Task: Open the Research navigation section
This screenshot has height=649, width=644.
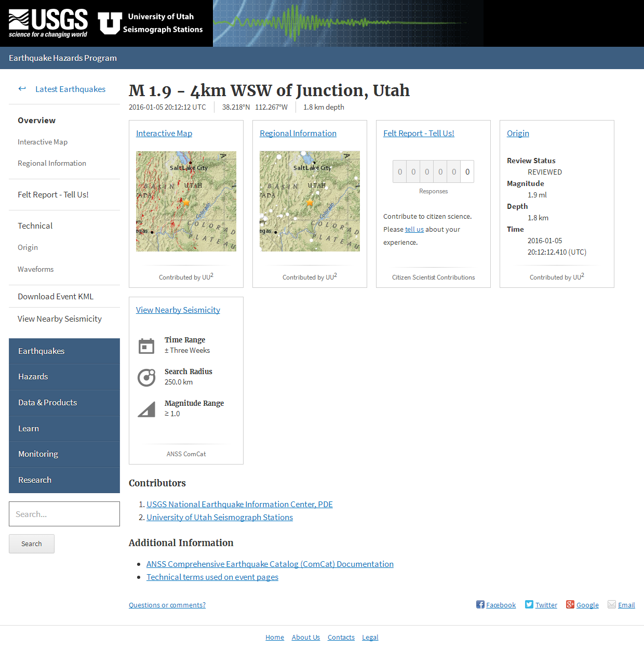Action: (x=64, y=480)
